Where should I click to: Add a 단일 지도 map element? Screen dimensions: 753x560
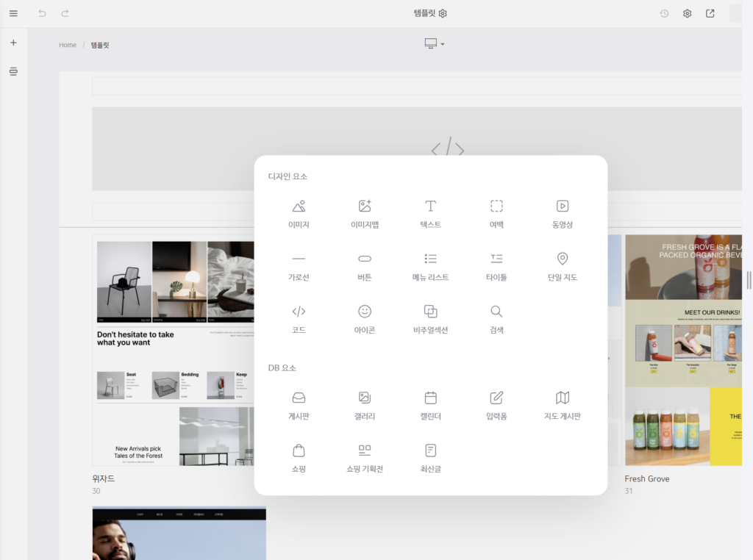[x=563, y=267]
